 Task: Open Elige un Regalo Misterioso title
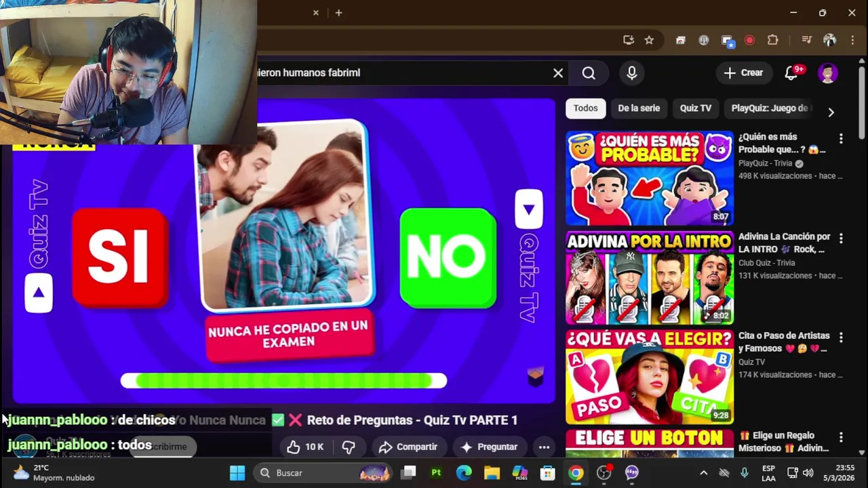point(784,442)
